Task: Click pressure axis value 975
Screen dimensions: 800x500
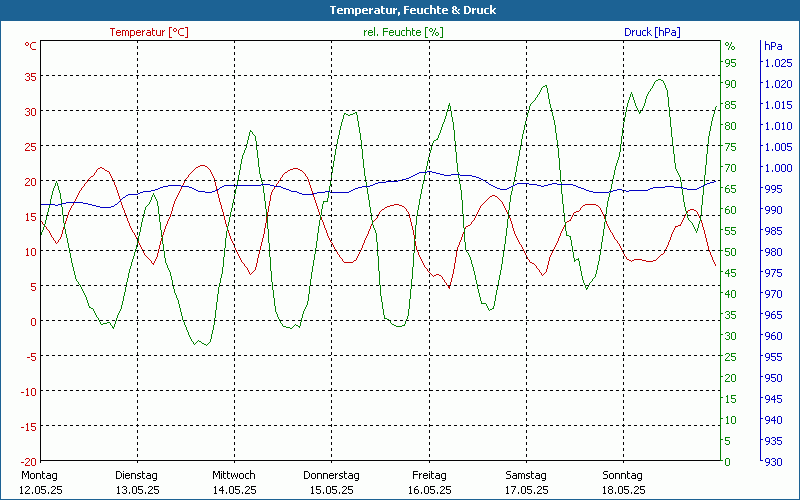Action: click(773, 273)
